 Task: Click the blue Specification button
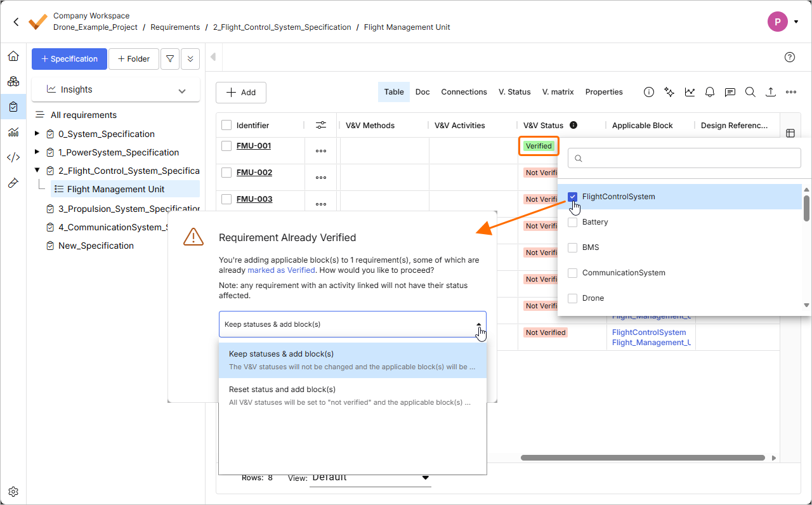click(x=69, y=59)
